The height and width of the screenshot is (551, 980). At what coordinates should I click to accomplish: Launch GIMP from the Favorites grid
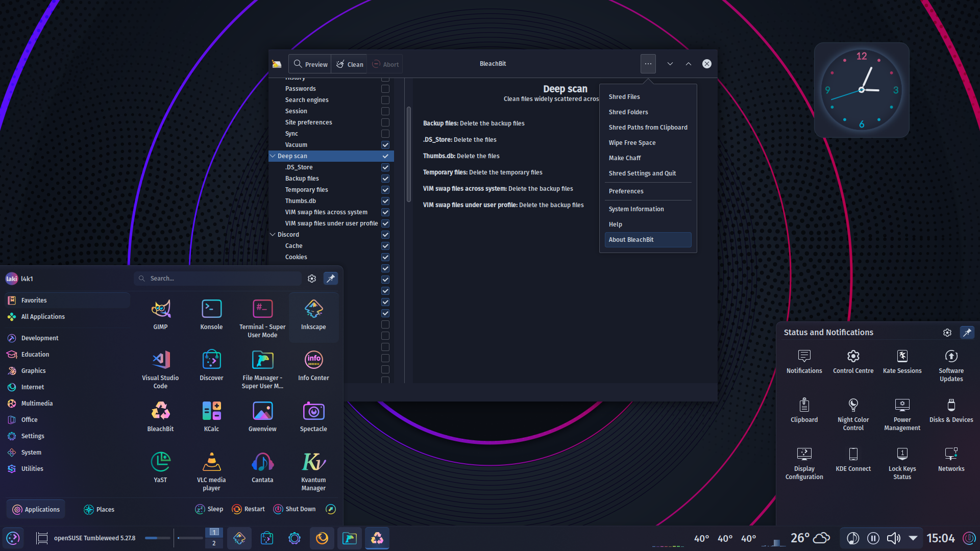[x=160, y=315]
